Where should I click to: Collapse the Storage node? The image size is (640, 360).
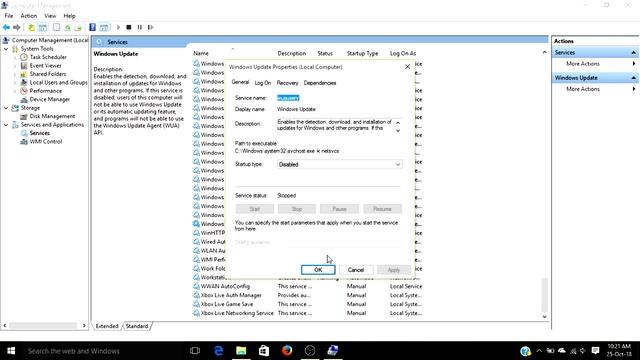6,108
